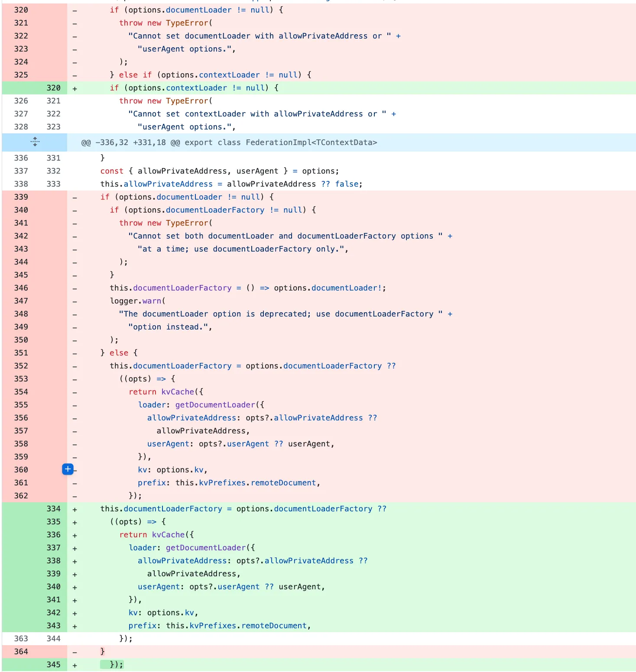
Task: Click 'getDocumentLoader' in removed line 355
Action: [215, 405]
